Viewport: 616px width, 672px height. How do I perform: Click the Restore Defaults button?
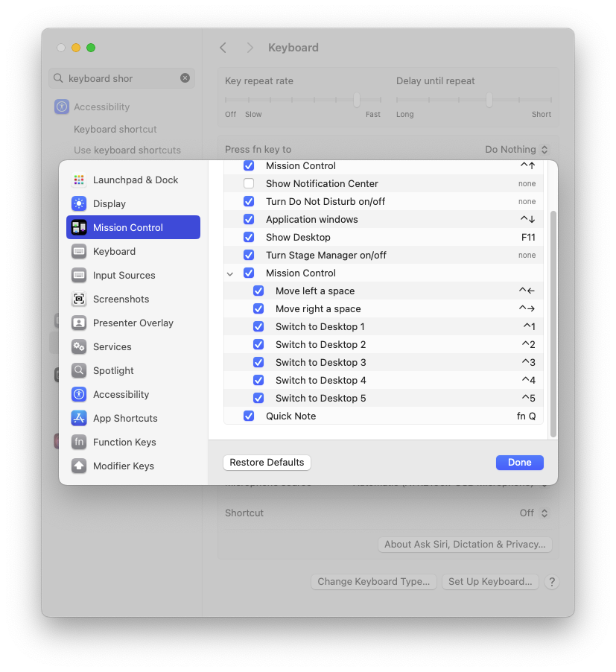coord(267,463)
